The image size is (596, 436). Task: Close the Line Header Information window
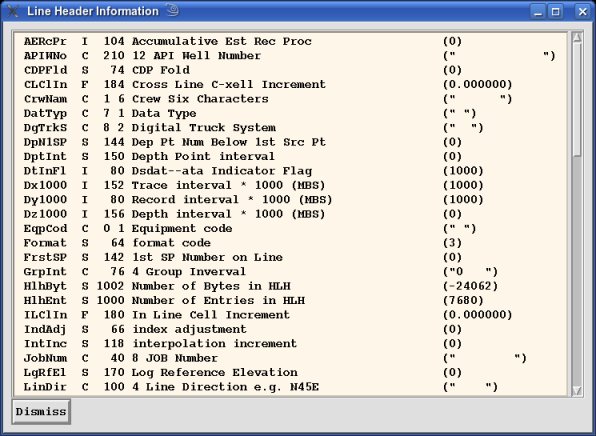[582, 12]
